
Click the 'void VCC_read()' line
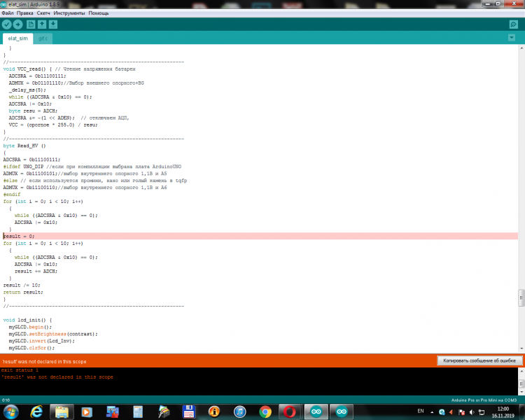tap(69, 69)
